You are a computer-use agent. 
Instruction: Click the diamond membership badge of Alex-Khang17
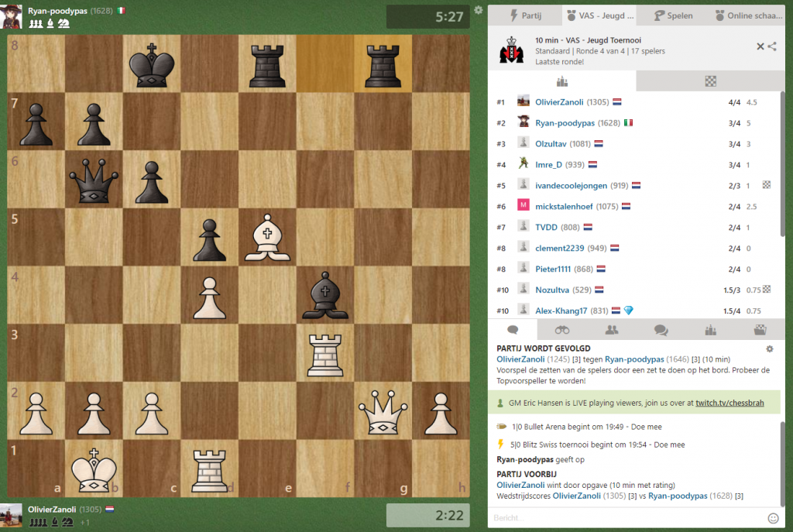pos(628,311)
